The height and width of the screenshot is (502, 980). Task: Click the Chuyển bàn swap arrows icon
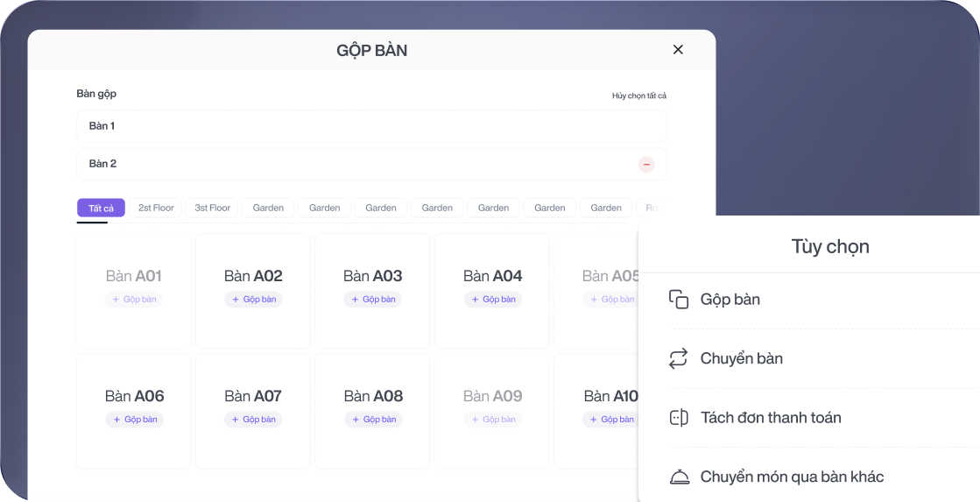coord(679,358)
